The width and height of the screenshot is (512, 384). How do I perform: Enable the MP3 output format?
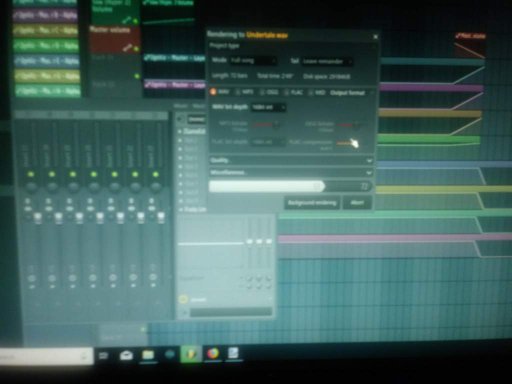[x=244, y=92]
